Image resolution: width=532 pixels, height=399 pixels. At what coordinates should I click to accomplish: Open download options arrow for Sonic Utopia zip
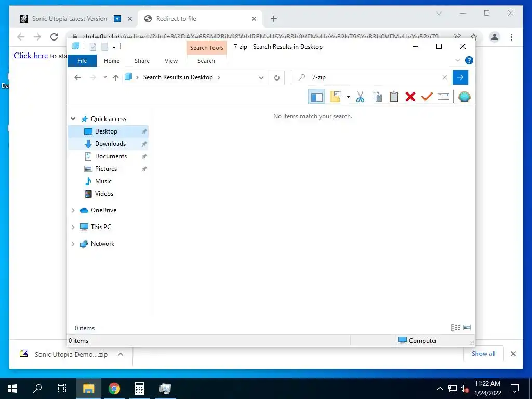[121, 354]
